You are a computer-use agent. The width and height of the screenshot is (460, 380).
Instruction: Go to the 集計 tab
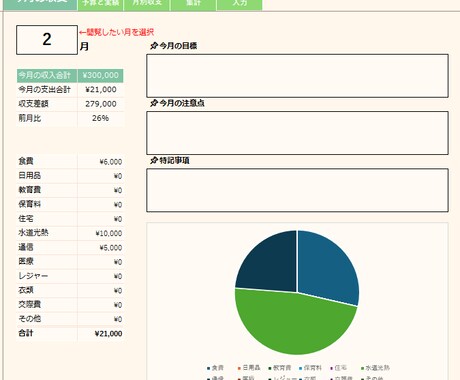point(193,4)
